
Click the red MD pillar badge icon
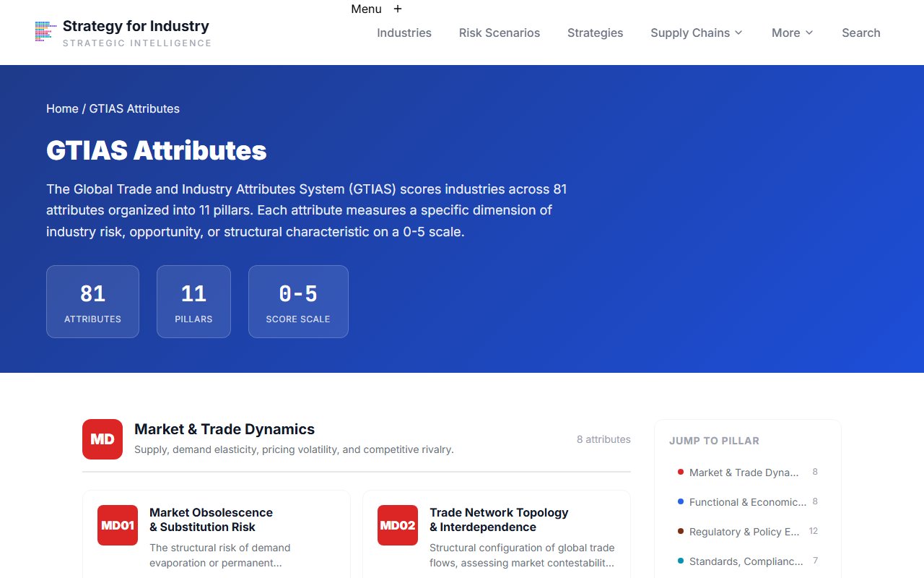click(x=102, y=439)
